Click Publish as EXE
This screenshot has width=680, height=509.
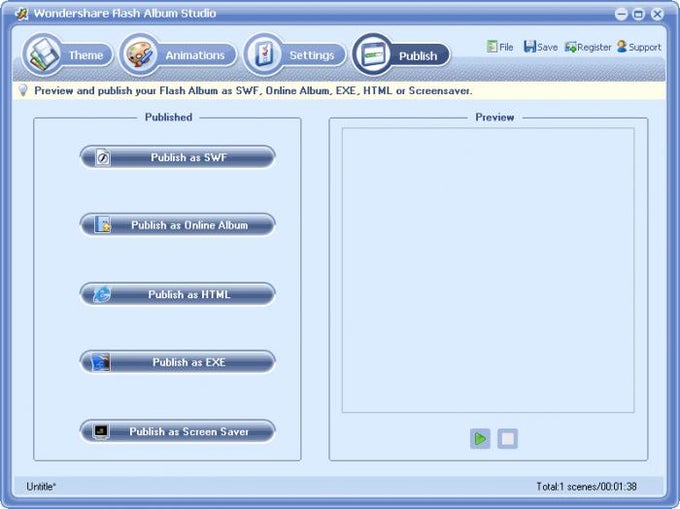[178, 362]
